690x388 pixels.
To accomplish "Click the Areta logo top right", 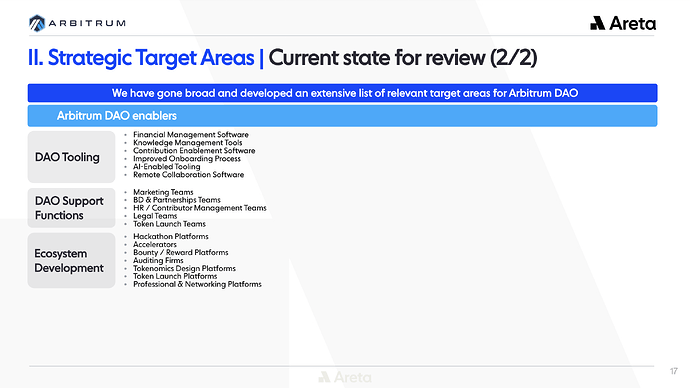I will click(x=623, y=23).
